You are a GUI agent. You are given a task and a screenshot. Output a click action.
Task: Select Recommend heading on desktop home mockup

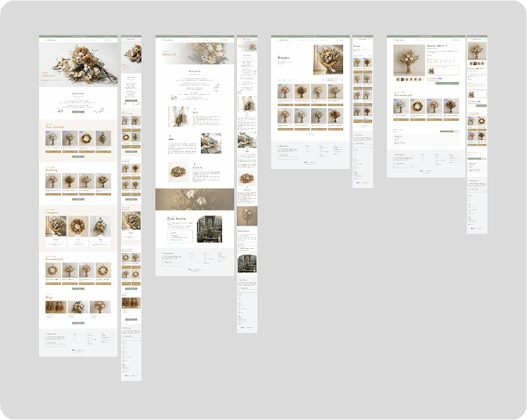[54, 259]
